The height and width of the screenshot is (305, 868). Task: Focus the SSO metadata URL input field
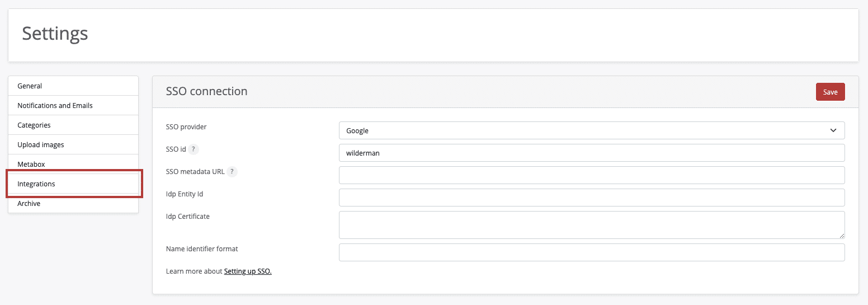592,175
